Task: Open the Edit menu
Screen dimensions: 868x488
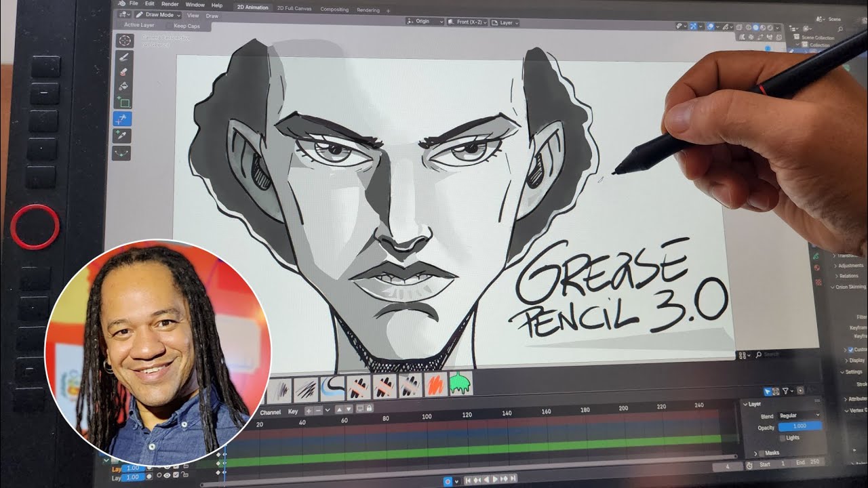Action: click(149, 4)
